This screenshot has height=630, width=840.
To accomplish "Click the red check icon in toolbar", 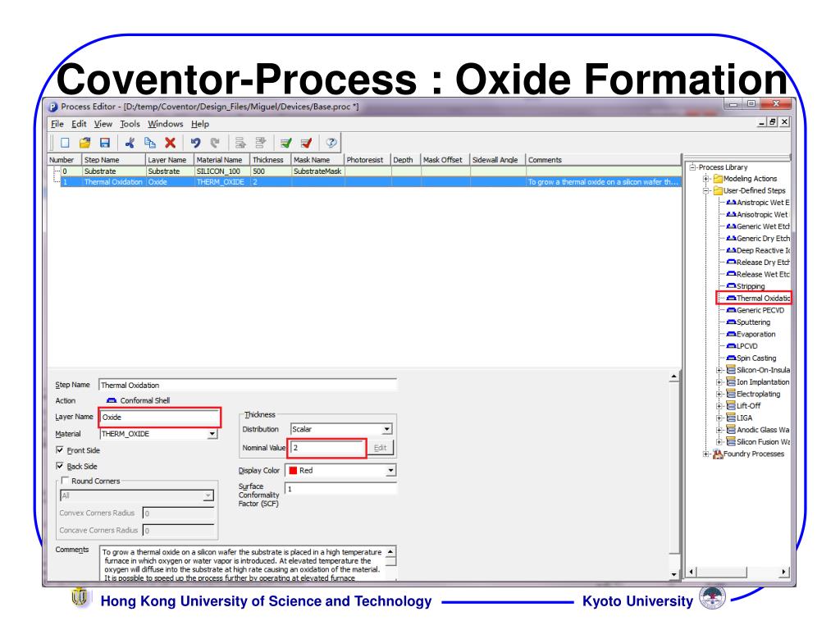I will coord(307,143).
